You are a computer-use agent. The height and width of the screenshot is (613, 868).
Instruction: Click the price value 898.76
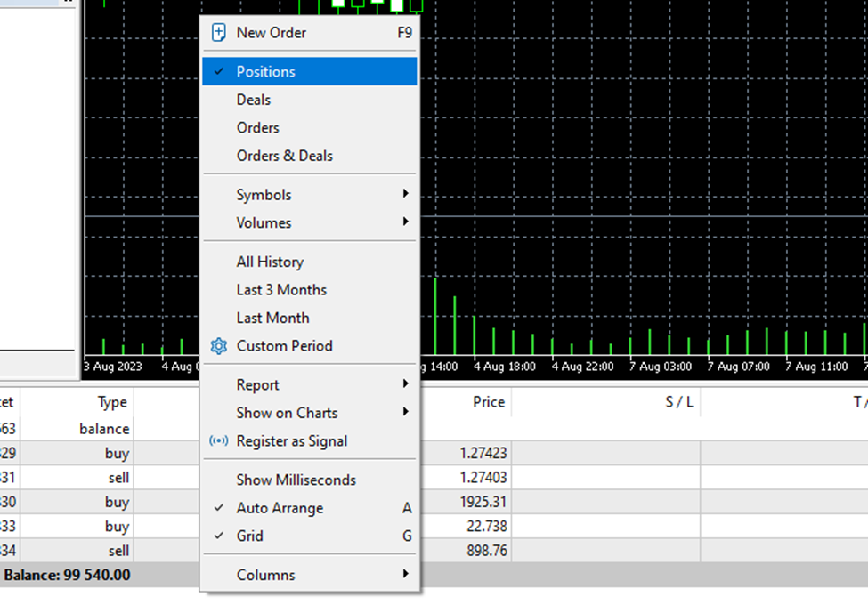tap(487, 551)
